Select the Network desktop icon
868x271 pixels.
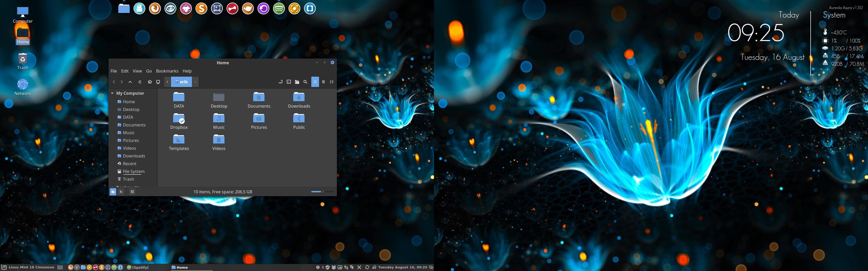tap(22, 87)
